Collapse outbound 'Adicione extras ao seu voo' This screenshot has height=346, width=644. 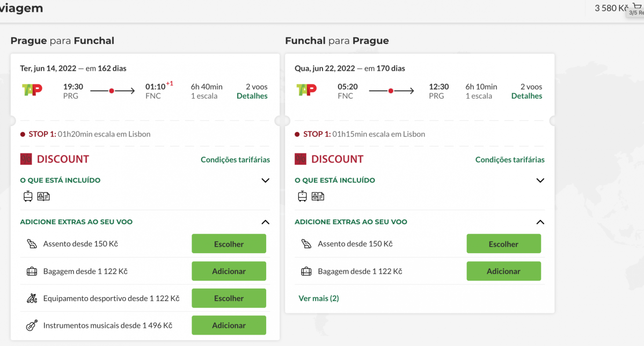pyautogui.click(x=265, y=222)
